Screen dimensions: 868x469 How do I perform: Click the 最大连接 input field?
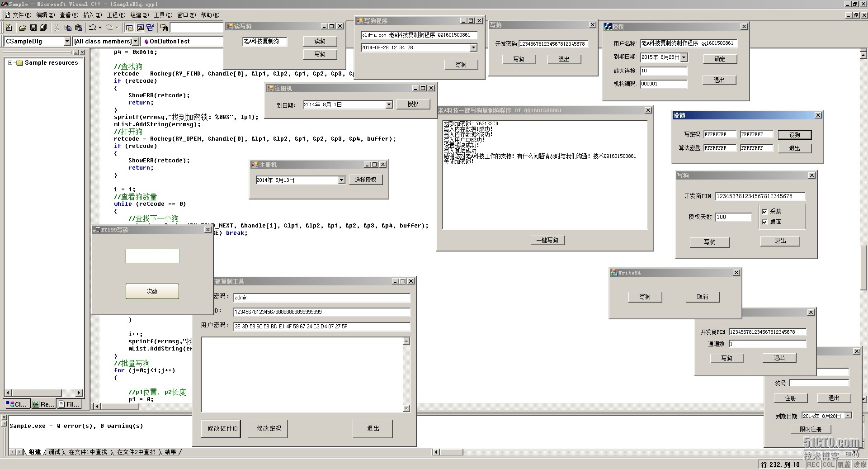pyautogui.click(x=664, y=71)
